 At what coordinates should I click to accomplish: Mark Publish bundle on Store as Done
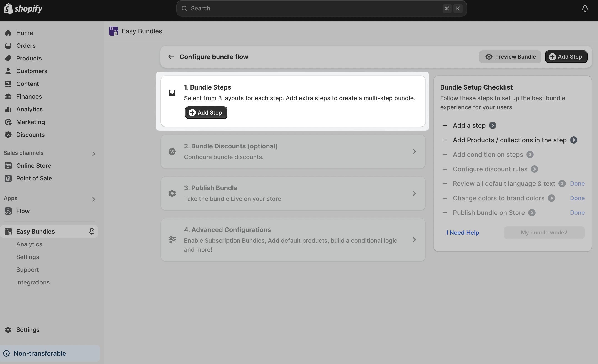coord(577,213)
